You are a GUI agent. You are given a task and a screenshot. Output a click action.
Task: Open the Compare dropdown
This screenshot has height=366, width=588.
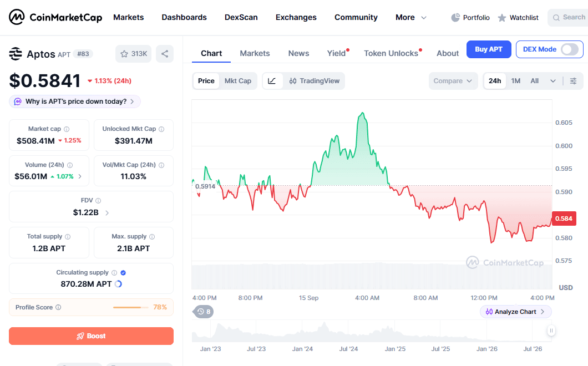coord(453,81)
